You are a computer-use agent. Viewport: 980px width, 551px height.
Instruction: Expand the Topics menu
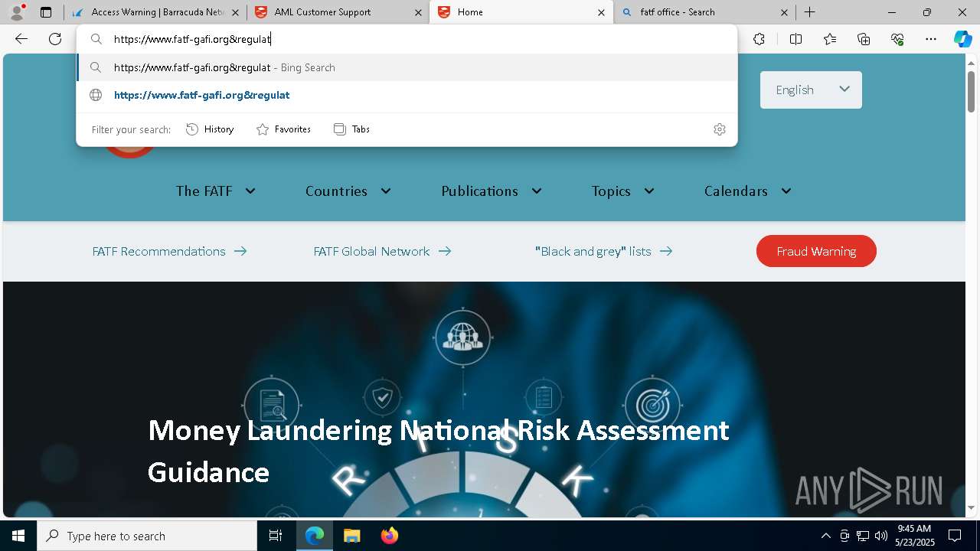tap(623, 191)
